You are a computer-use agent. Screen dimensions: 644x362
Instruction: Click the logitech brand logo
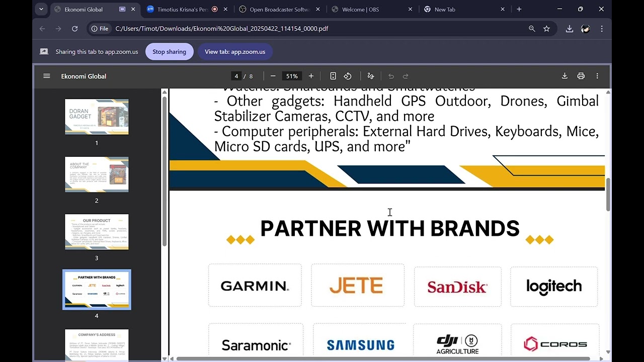click(554, 286)
